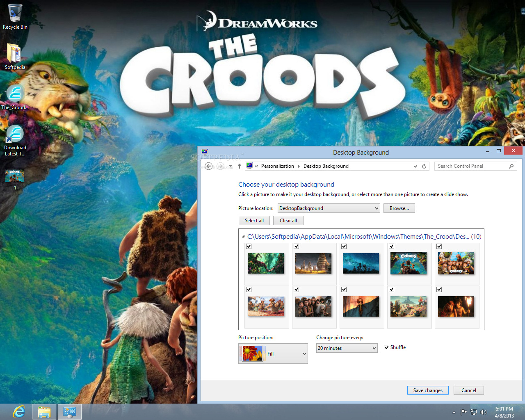Go up one level to Personalization
The image size is (525, 420).
pyautogui.click(x=240, y=166)
